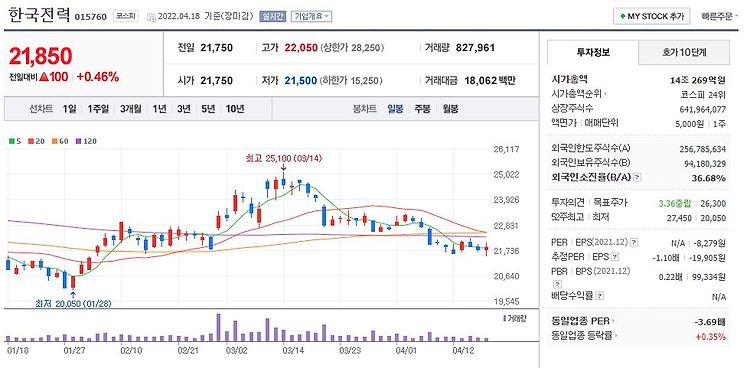
Task: Switch to the 투자정보 tab
Action: click(593, 53)
